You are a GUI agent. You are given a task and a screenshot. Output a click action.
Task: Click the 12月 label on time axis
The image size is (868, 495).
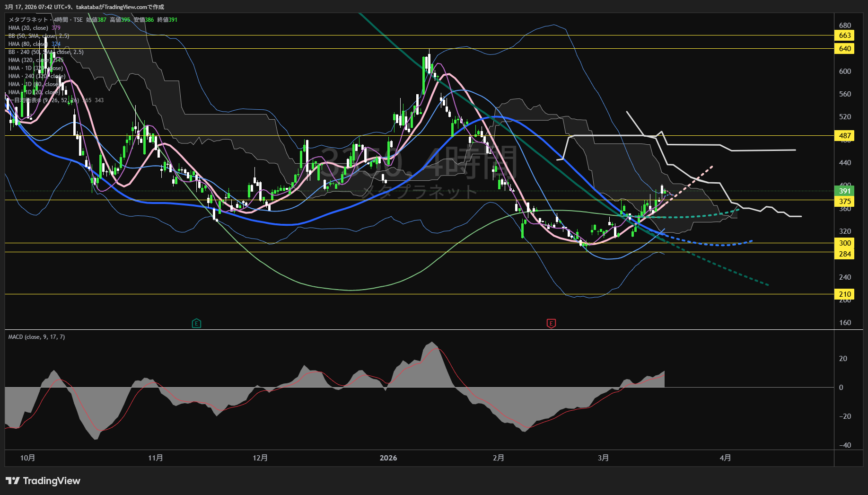click(260, 458)
